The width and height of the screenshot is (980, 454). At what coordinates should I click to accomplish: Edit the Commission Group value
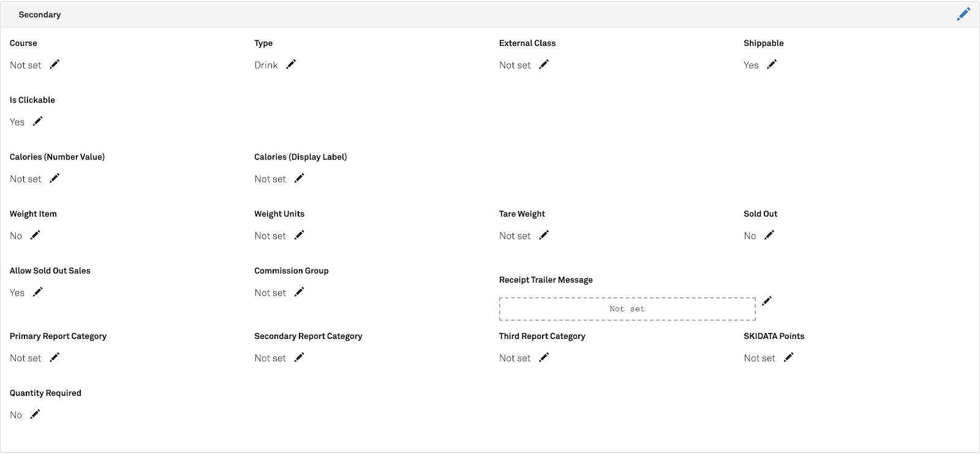(299, 292)
